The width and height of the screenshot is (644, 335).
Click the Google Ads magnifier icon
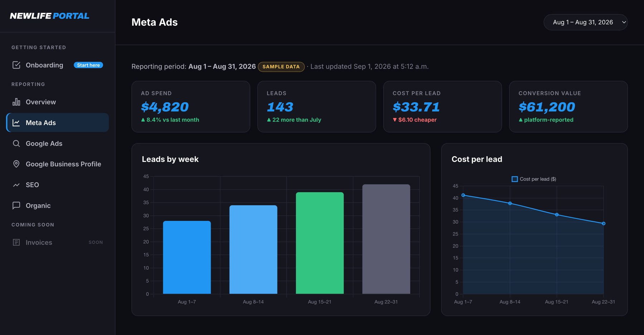coord(16,143)
